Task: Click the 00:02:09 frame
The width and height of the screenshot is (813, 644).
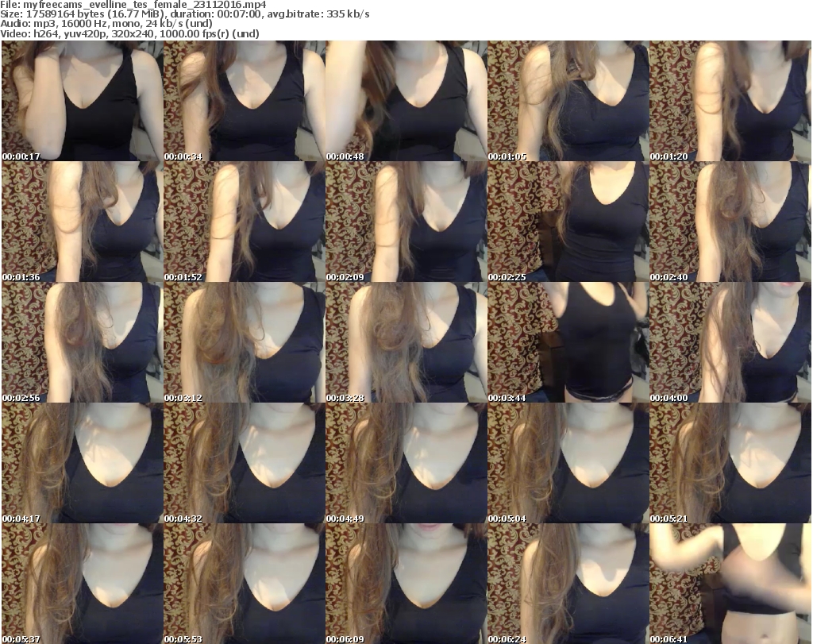Action: 406,222
